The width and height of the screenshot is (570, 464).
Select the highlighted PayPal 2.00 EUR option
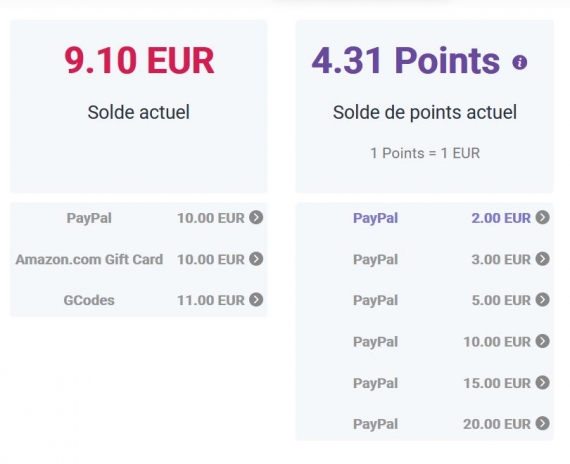coord(425,218)
